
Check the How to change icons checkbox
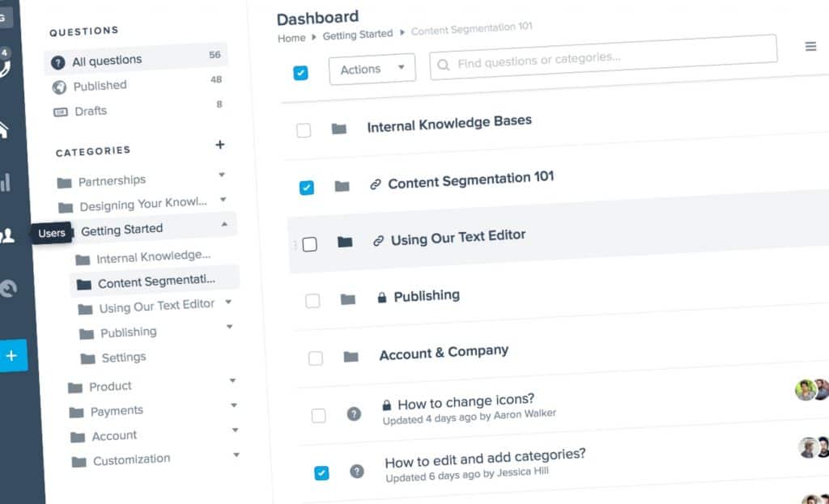(319, 416)
